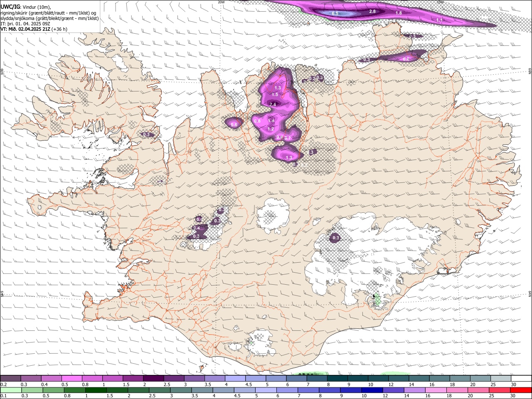Pick the top-row swatch between 0.3 and 0.4
This screenshot has height=399, width=532.
(x=31, y=378)
